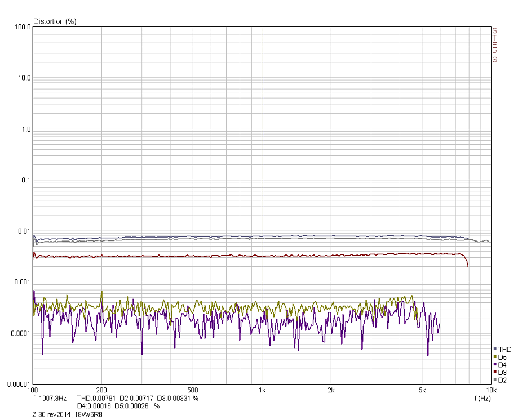Click the "D4:0.00016" readout value
This screenshot has width=518, height=420.
click(x=94, y=406)
